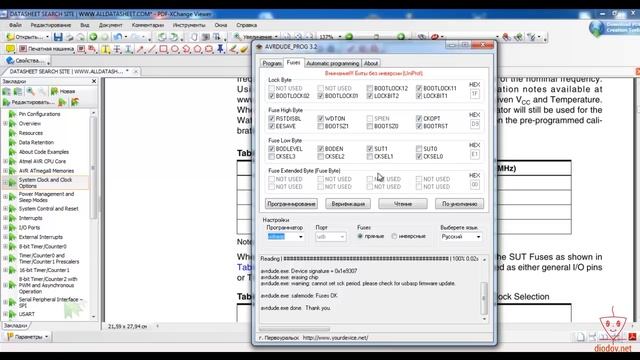Image resolution: width=640 pixels, height=360 pixels.
Task: Click the hand pan tool icon
Action: pos(194,37)
